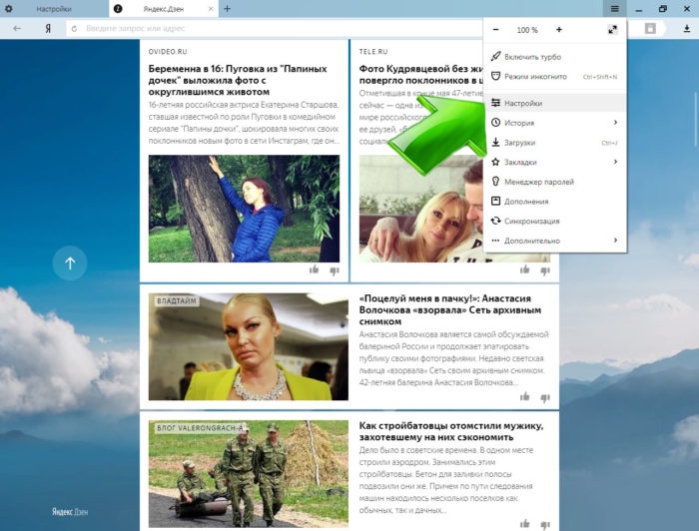Click the add-ons icon in menu

(x=495, y=201)
